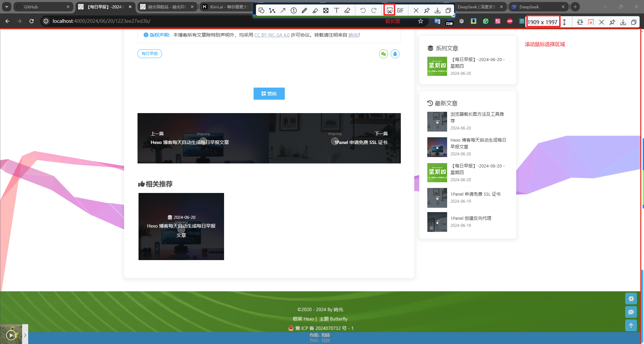This screenshot has width=644, height=344.
Task: Open the Google Translate extension
Action: (437, 21)
